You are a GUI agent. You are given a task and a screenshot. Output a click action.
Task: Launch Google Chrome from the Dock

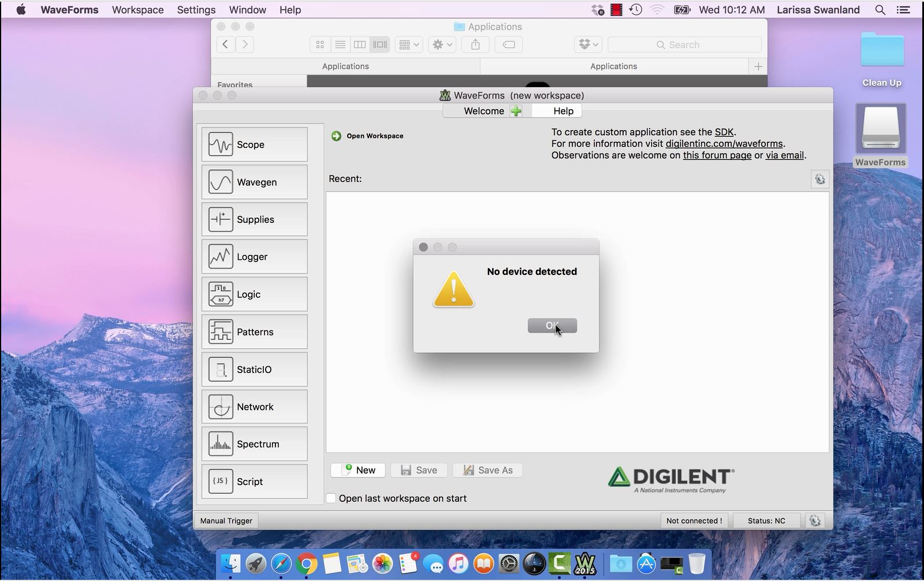[x=307, y=564]
